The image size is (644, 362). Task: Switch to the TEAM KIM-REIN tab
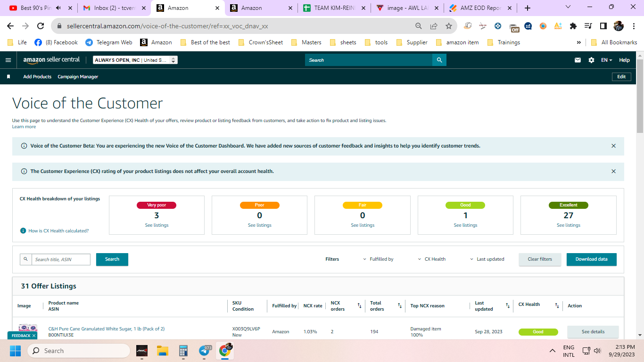[x=333, y=8]
